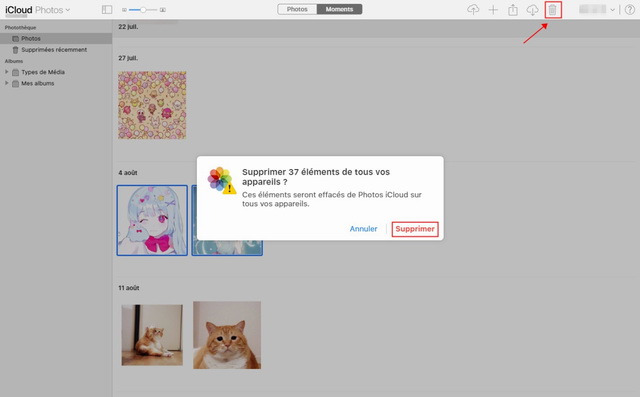This screenshot has width=640, height=397.
Task: Click the dialog title about 37 éléments
Action: click(316, 177)
